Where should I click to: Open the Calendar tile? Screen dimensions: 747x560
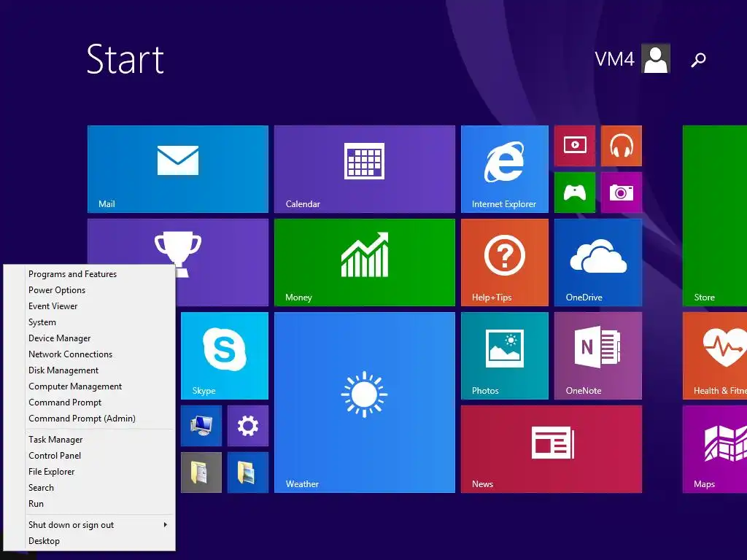(x=365, y=169)
